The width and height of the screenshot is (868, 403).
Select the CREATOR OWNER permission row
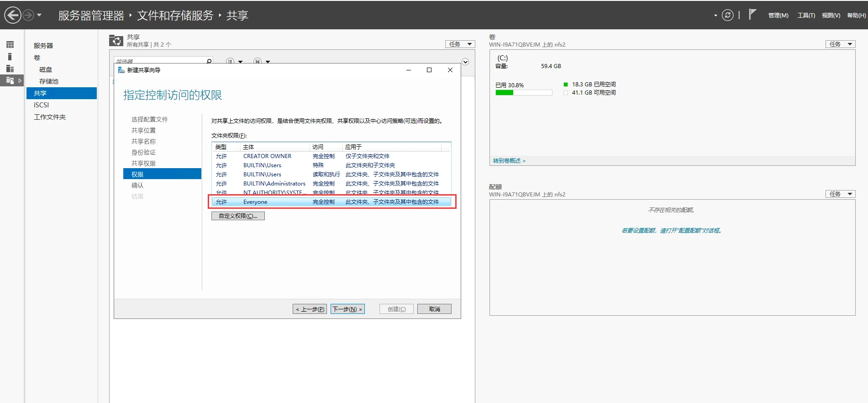(331, 156)
